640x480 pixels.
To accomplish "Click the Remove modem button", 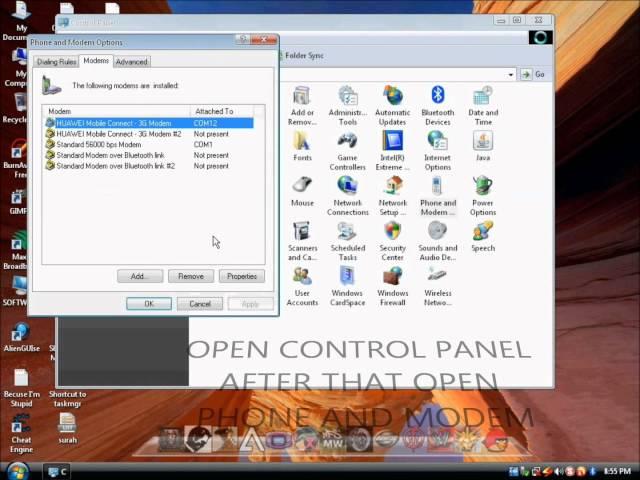I will [x=191, y=276].
